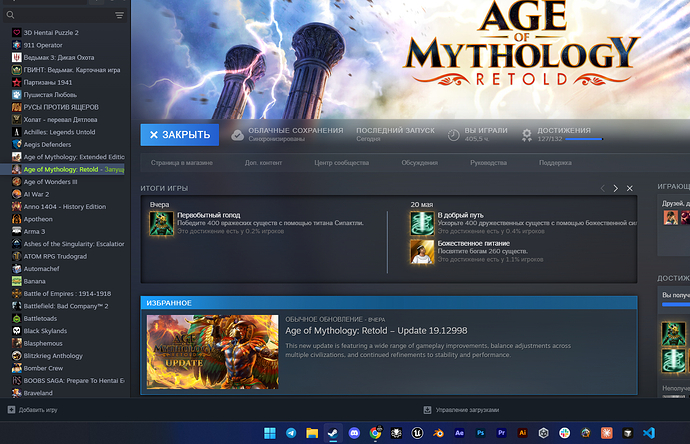Open the update news thumbnail image
Image resolution: width=690 pixels, height=444 pixels.
click(x=213, y=352)
